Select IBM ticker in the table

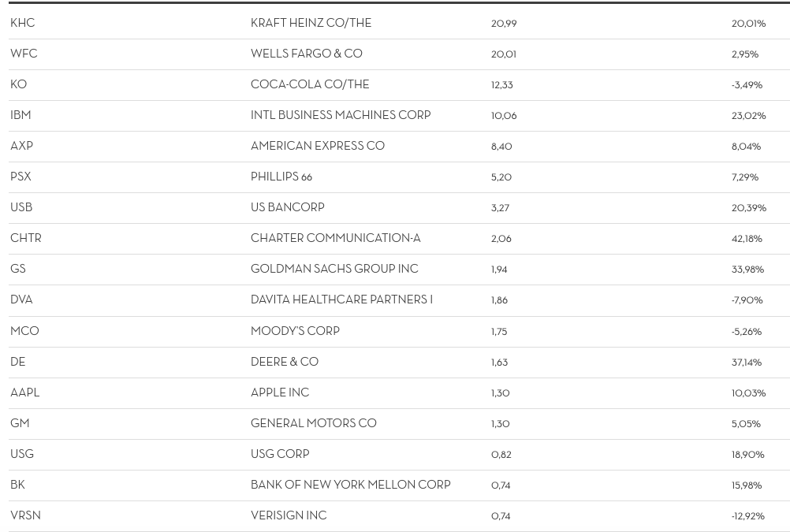click(x=20, y=115)
